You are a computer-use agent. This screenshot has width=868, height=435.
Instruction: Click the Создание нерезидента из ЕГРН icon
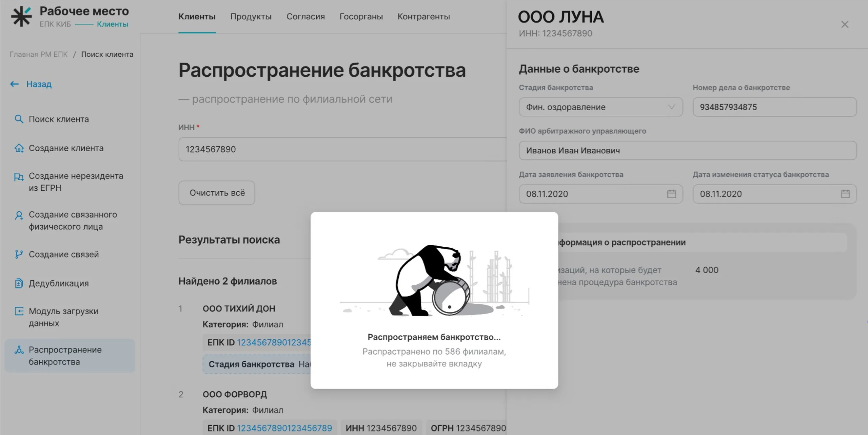19,177
